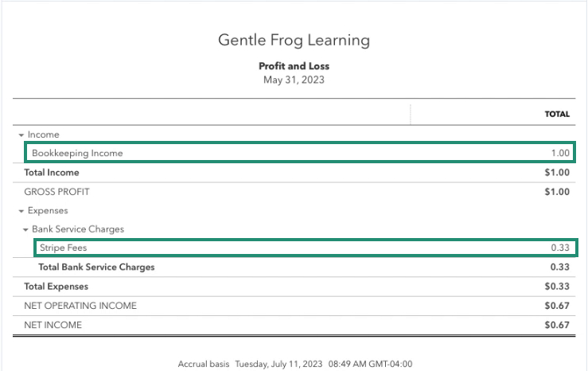
Task: Collapse the Income section arrow
Action: tap(21, 135)
